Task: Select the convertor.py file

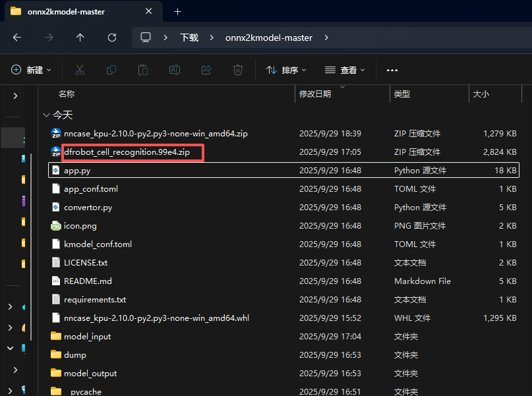Action: click(88, 208)
